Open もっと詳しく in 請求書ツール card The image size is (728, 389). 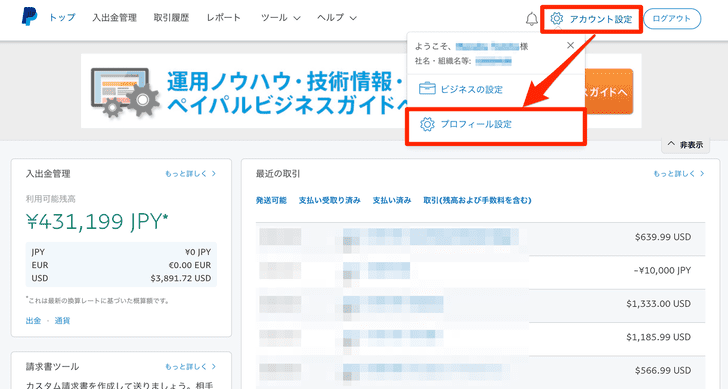point(190,367)
